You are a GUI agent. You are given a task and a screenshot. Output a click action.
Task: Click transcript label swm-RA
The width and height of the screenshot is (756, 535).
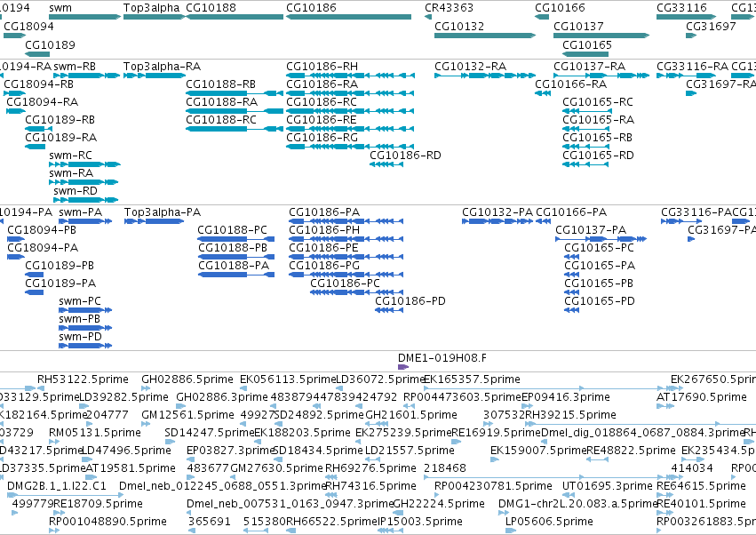pos(71,173)
